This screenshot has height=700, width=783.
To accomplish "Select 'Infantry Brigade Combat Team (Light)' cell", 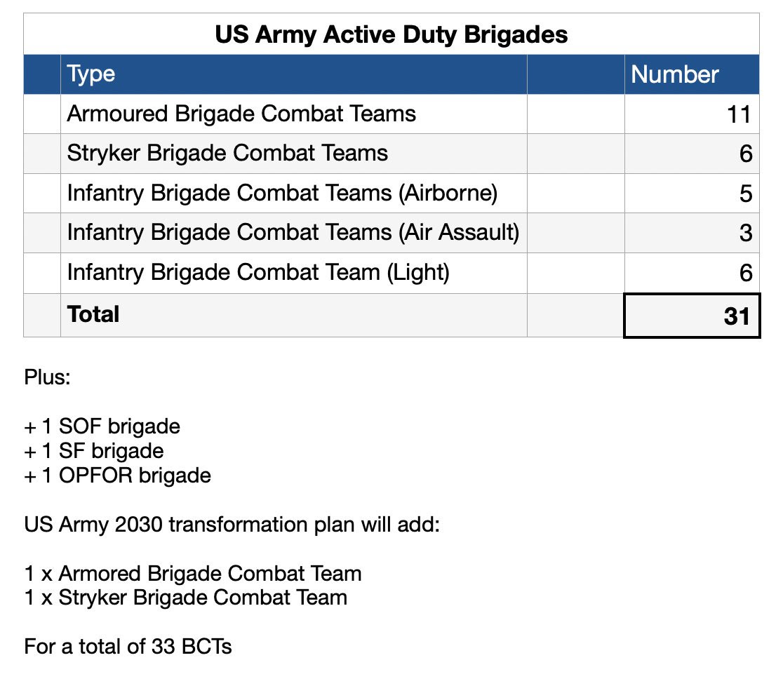I will pyautogui.click(x=293, y=273).
